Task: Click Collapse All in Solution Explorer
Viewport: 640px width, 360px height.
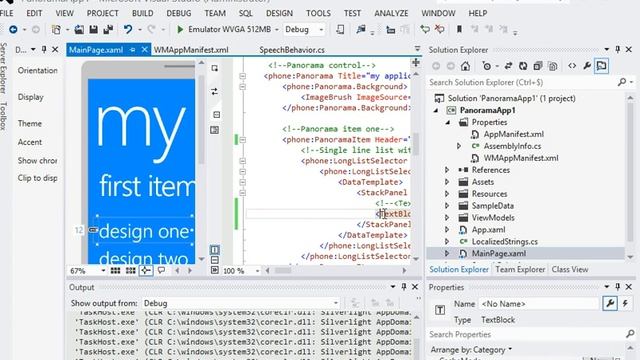Action: [x=538, y=66]
